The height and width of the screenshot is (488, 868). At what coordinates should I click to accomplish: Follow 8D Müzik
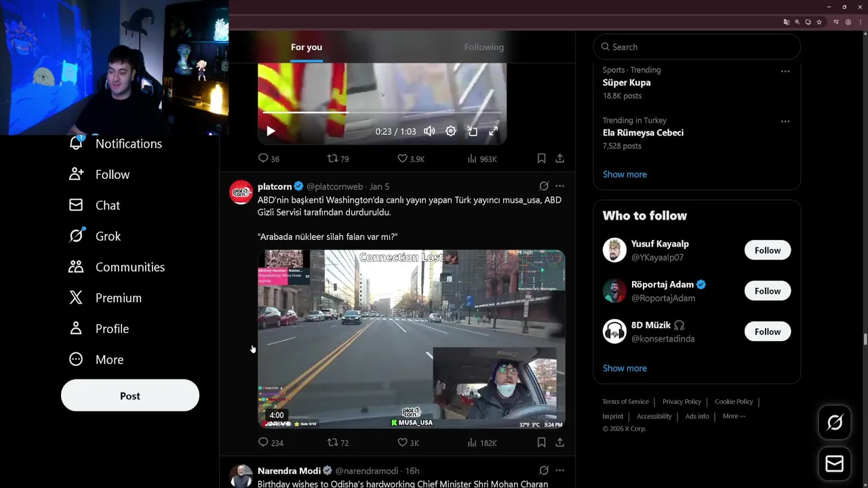[x=768, y=331]
